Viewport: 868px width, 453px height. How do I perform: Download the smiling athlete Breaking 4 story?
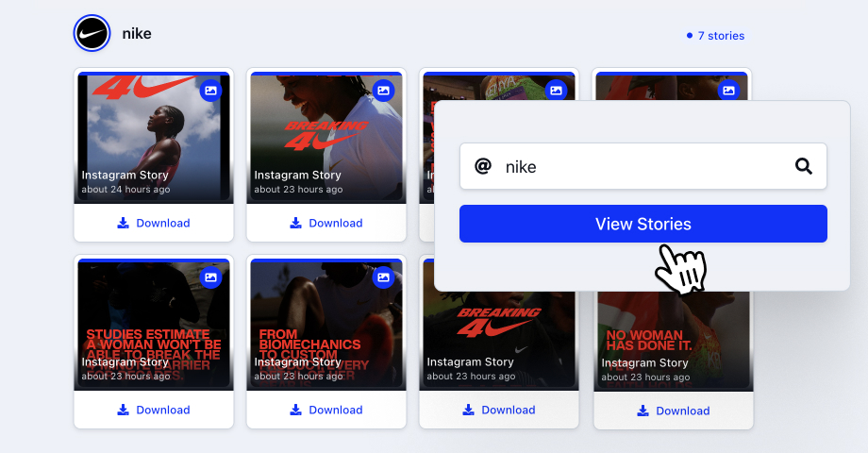[326, 223]
